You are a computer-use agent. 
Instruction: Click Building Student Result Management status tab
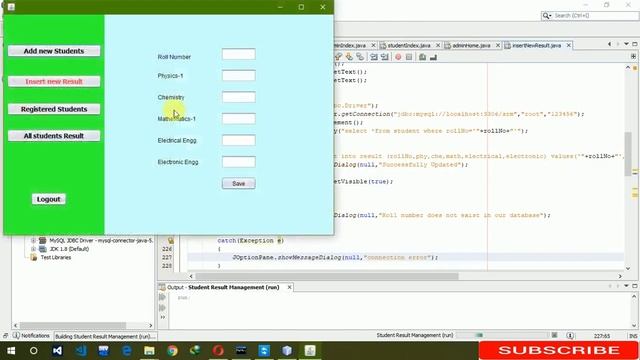pos(105,336)
